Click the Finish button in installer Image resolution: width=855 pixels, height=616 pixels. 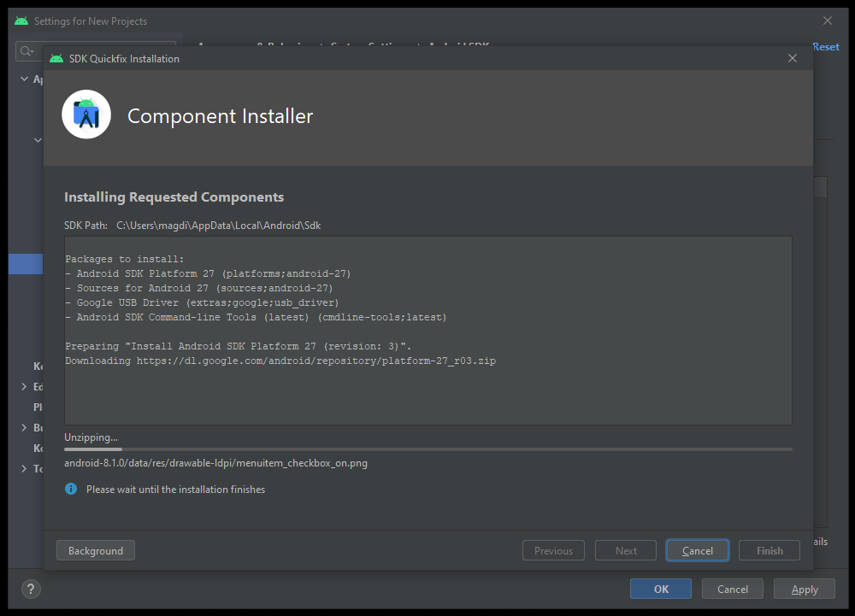[769, 551]
